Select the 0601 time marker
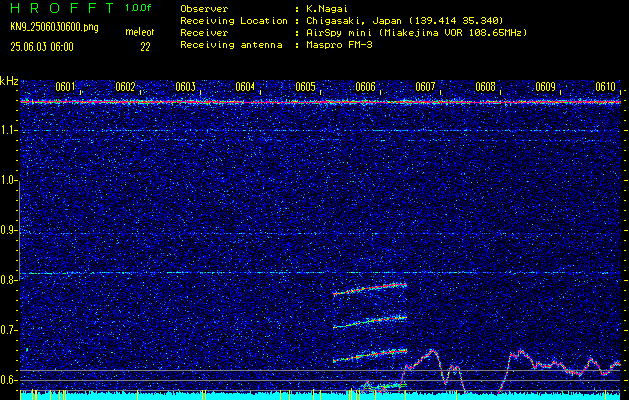The width and height of the screenshot is (629, 400). [x=65, y=86]
